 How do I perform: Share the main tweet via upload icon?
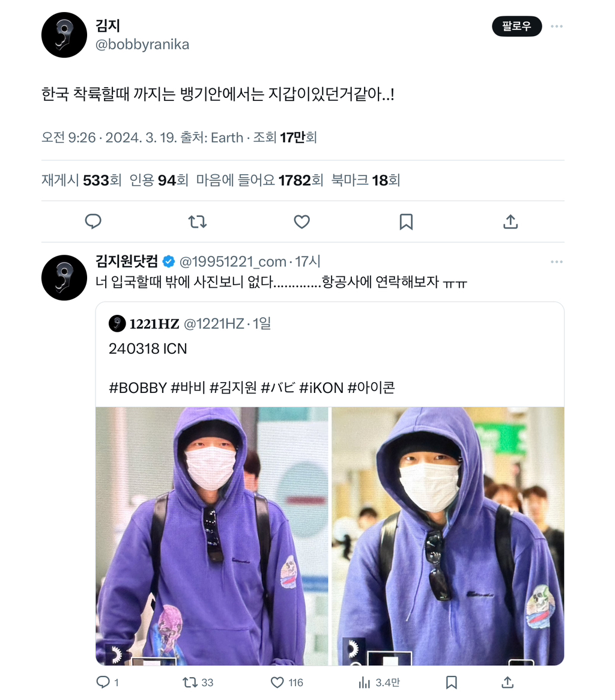point(510,222)
